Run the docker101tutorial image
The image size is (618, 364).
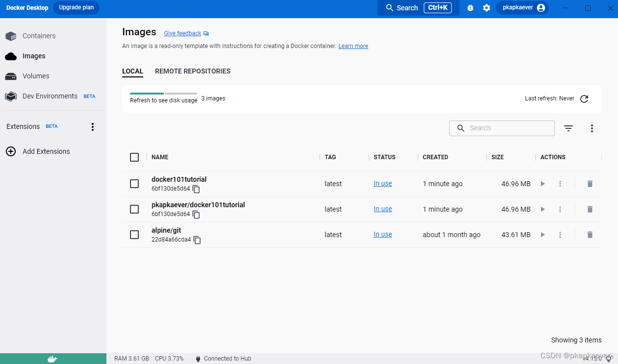tap(543, 184)
